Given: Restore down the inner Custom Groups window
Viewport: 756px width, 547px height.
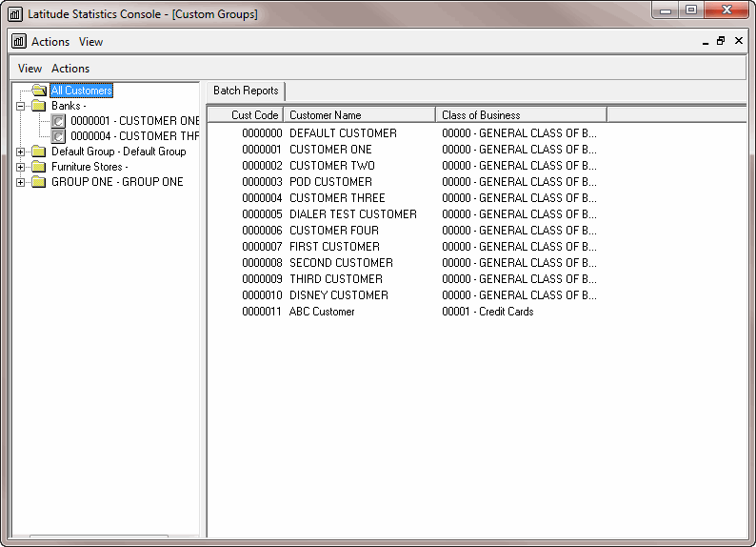Looking at the screenshot, I should 721,41.
